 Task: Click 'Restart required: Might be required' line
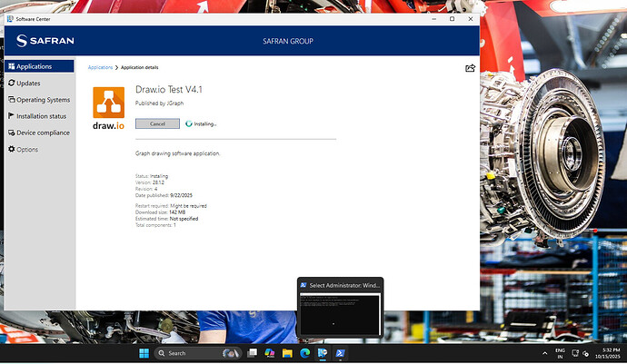click(x=171, y=206)
